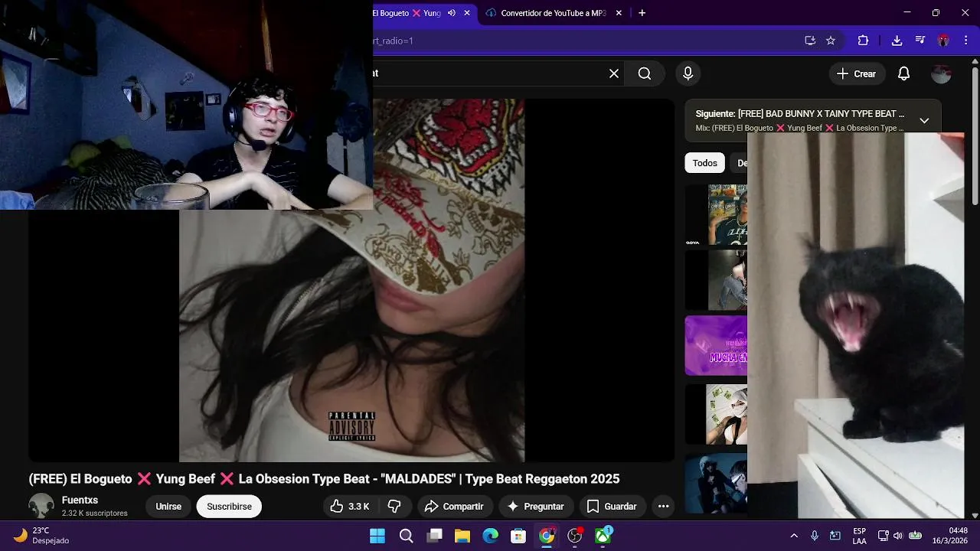Switch the ESP LAA input language
The height and width of the screenshot is (551, 980).
[x=860, y=536]
